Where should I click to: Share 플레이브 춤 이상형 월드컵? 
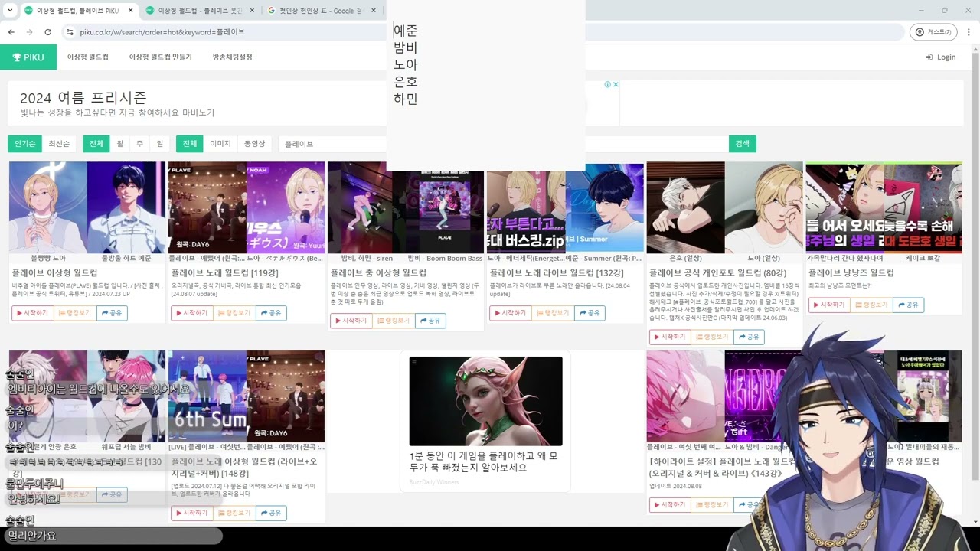431,321
